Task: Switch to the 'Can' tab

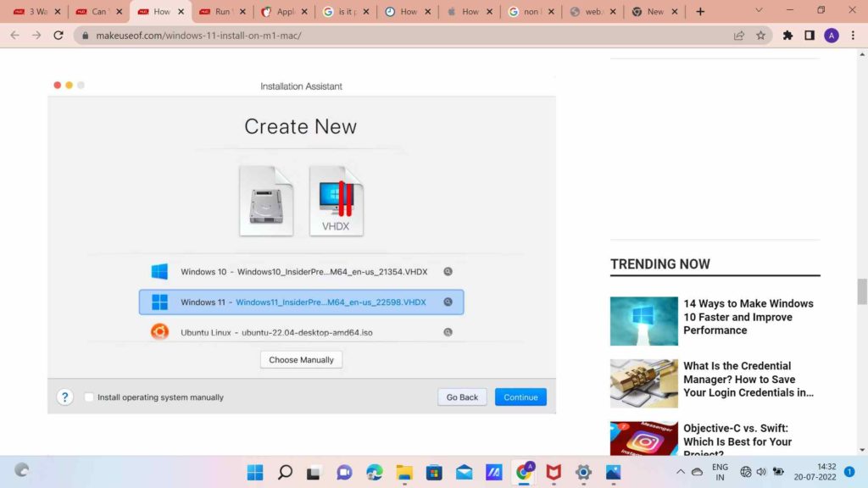Action: point(99,12)
